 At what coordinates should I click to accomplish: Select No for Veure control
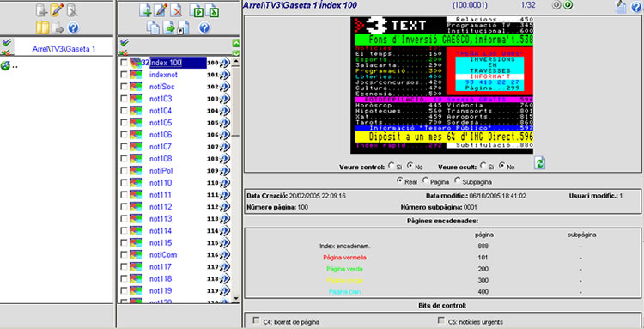pyautogui.click(x=410, y=166)
